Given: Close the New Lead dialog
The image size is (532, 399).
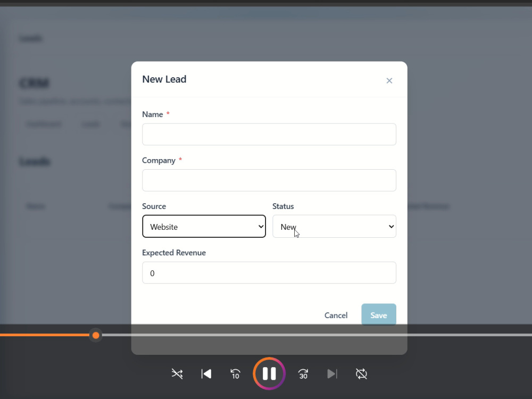Looking at the screenshot, I should click(389, 81).
